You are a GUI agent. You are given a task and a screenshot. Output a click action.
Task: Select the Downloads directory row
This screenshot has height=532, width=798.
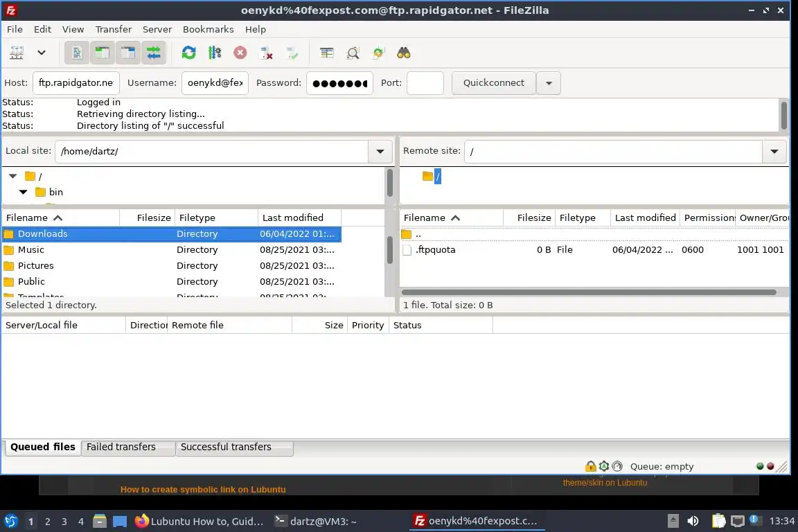pos(172,233)
